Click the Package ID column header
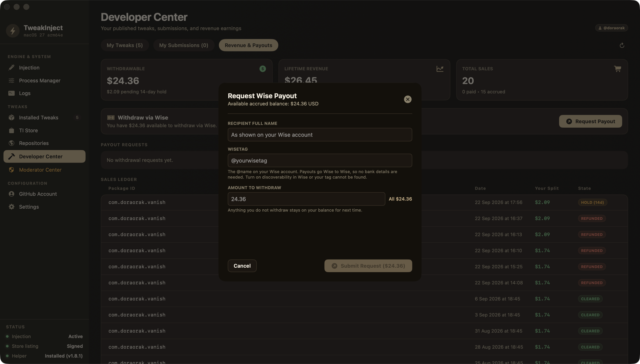The height and width of the screenshot is (364, 640). tap(122, 188)
